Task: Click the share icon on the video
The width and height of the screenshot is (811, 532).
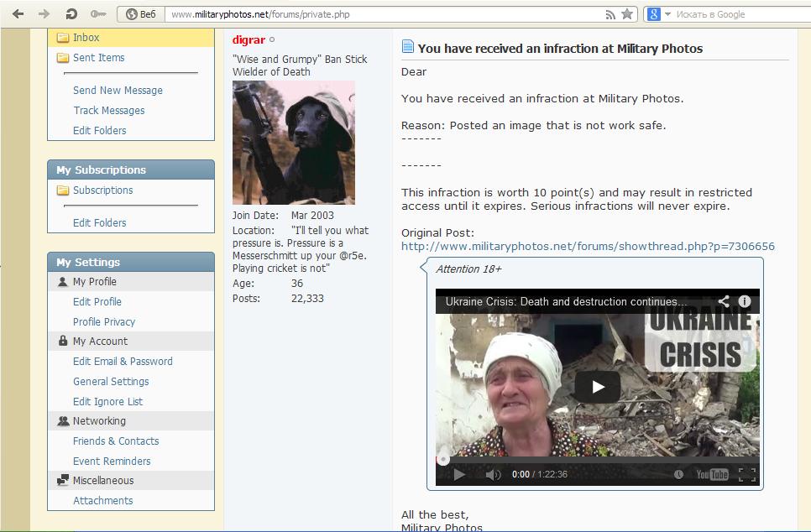Action: 723,301
